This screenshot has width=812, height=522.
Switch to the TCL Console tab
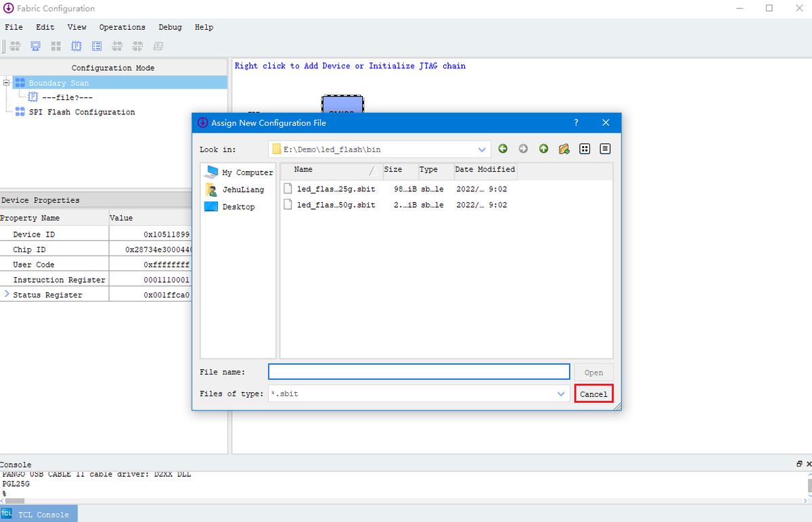click(x=39, y=514)
